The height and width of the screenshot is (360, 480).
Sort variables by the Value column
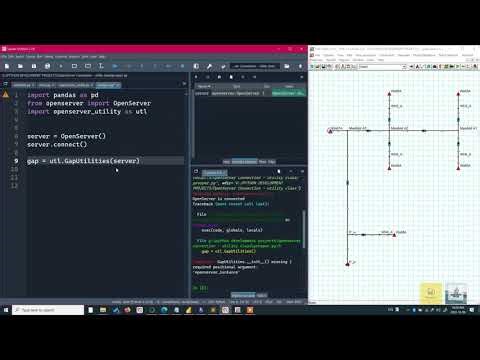tap(289, 87)
